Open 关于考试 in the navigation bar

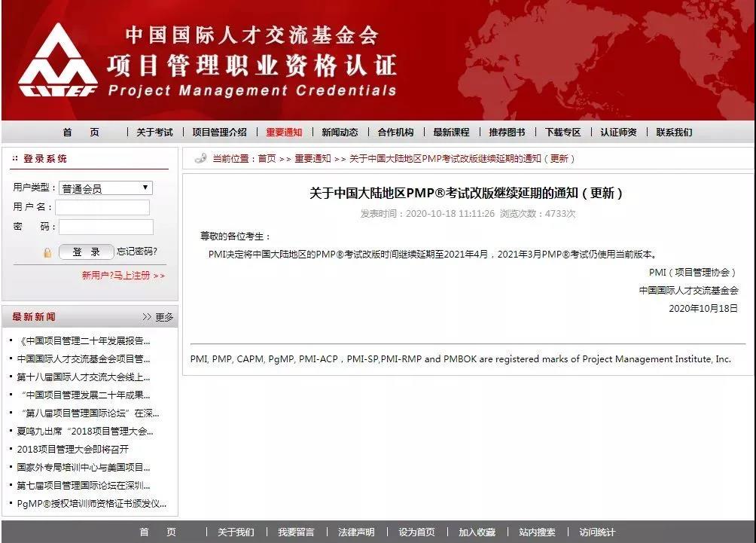[x=155, y=132]
